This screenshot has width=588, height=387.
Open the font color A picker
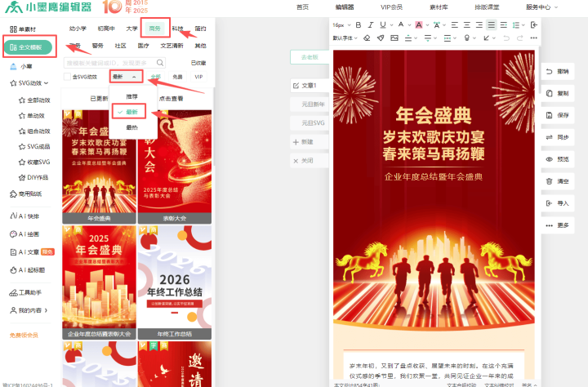401,25
